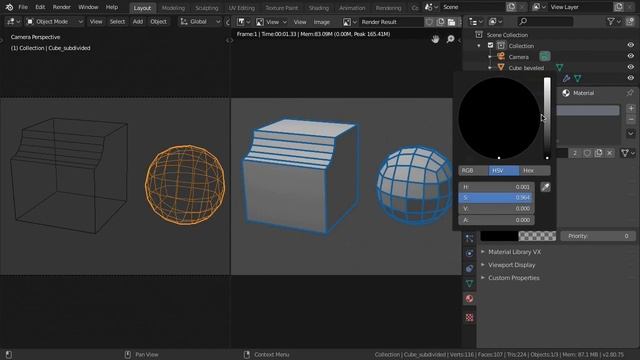This screenshot has height=360, width=640.
Task: Switch to the Modeling workspace tab
Action: tap(173, 8)
